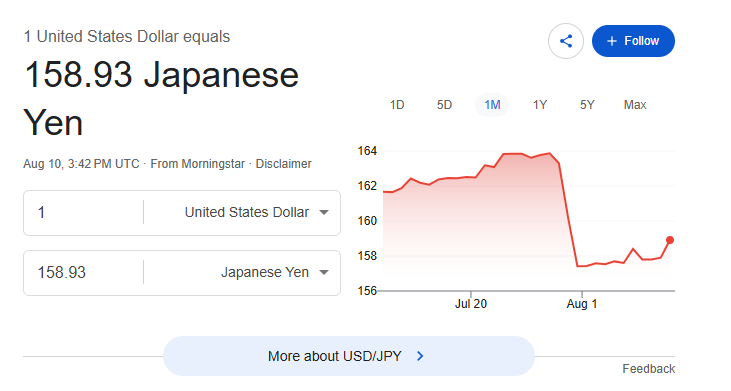Click the dollar amount input field
731x391 pixels.
click(84, 213)
